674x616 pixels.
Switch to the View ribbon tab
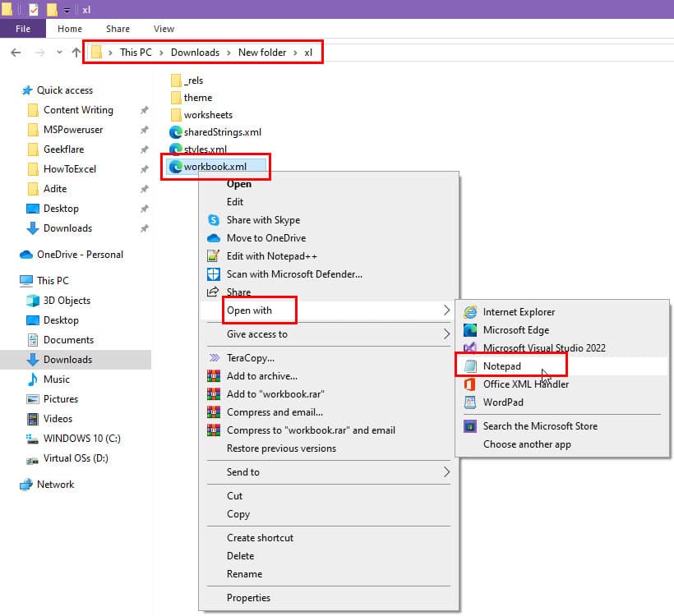tap(164, 29)
